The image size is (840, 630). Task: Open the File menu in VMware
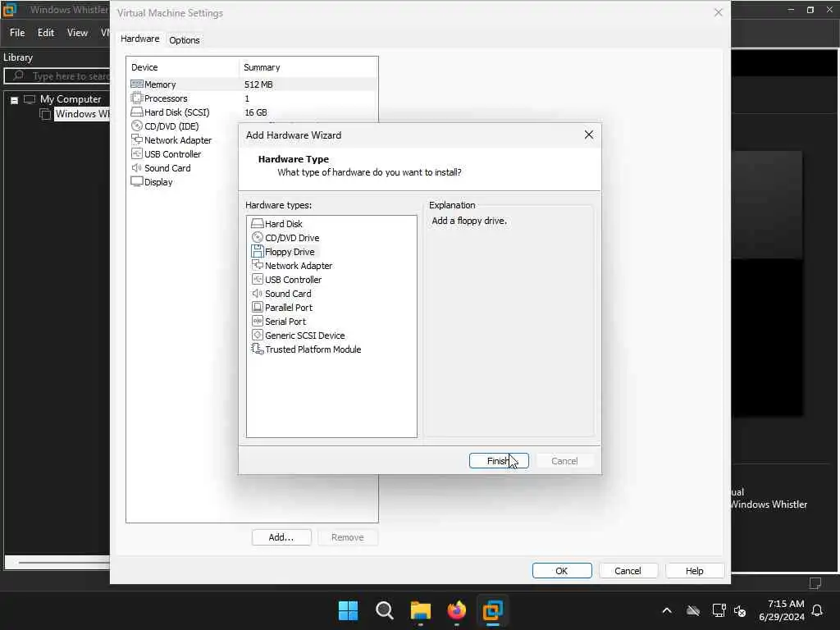[x=17, y=33]
